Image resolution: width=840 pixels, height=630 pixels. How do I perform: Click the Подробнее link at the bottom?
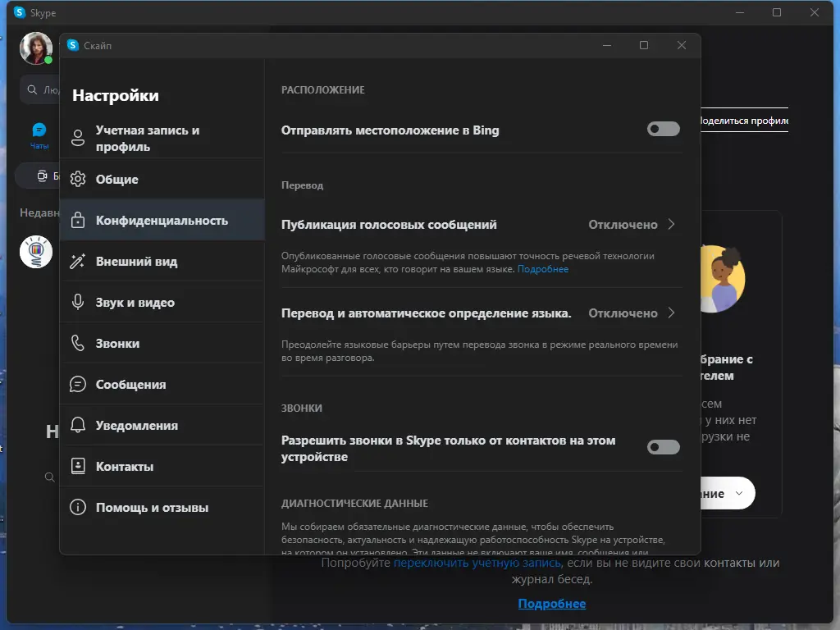tap(552, 604)
